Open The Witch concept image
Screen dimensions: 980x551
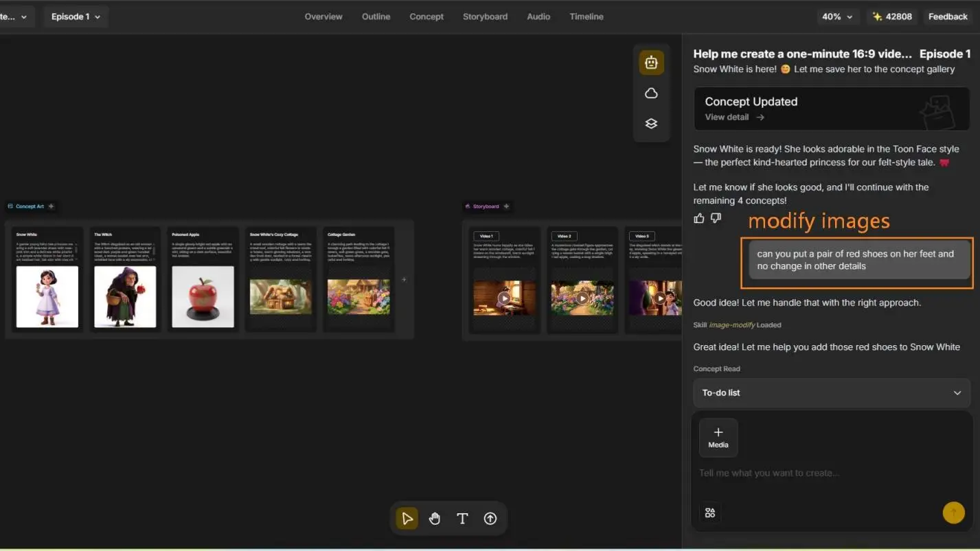tap(125, 296)
